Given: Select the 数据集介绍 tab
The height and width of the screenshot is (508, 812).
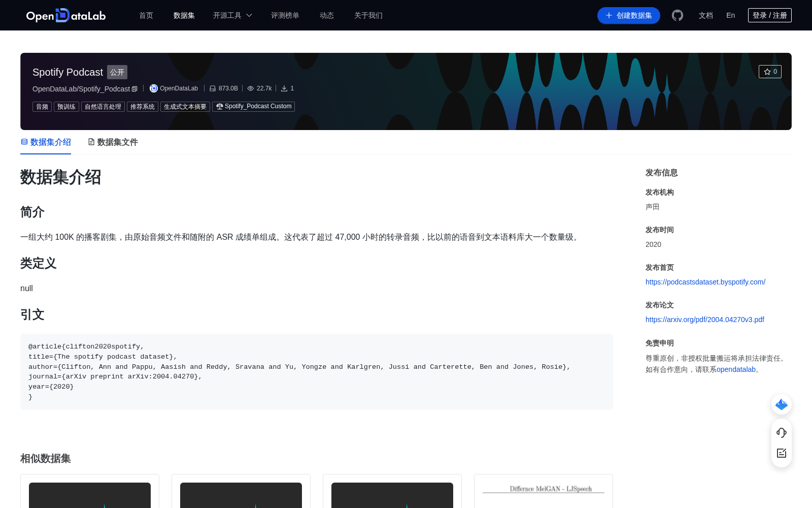Looking at the screenshot, I should coord(46,142).
